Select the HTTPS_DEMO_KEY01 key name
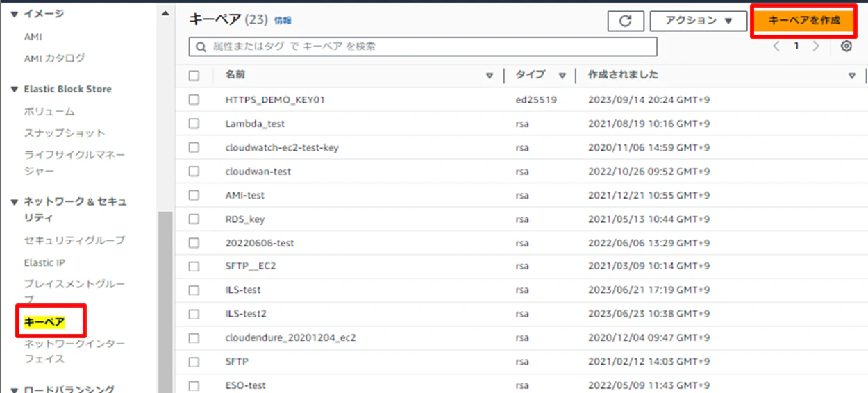 point(275,100)
